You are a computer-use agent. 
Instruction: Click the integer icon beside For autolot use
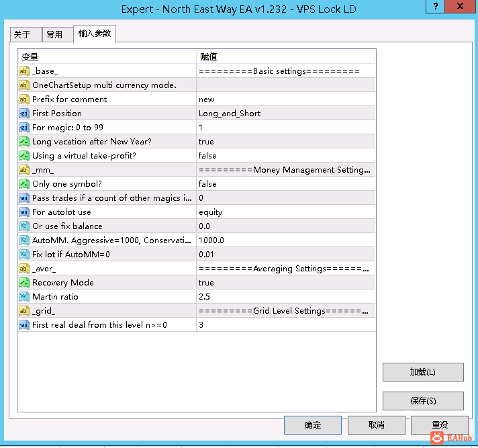click(23, 212)
